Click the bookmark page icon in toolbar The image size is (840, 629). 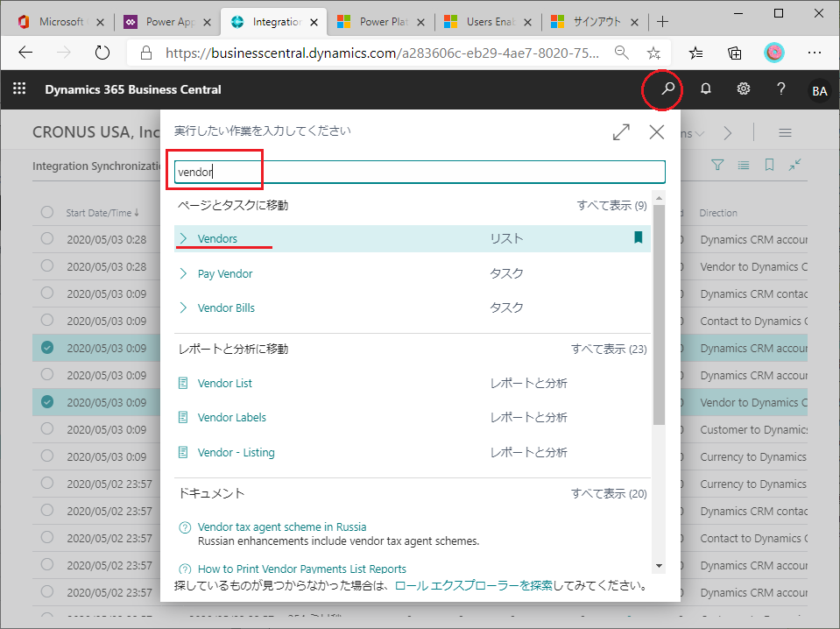click(x=769, y=165)
